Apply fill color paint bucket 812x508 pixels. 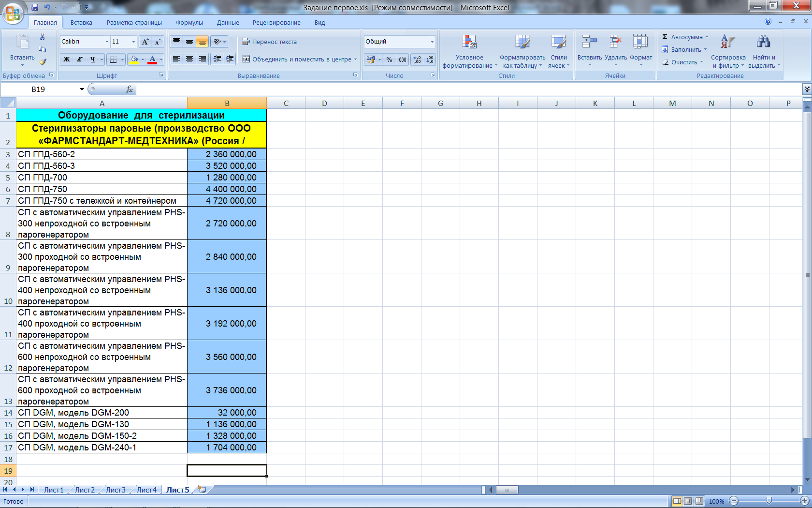tap(134, 60)
